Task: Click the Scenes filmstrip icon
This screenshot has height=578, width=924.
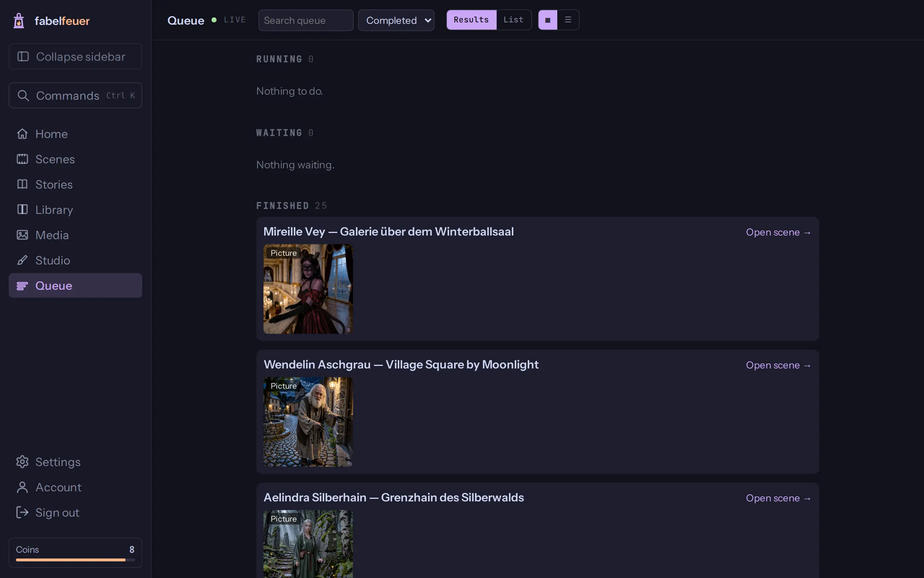Action: pyautogui.click(x=22, y=159)
